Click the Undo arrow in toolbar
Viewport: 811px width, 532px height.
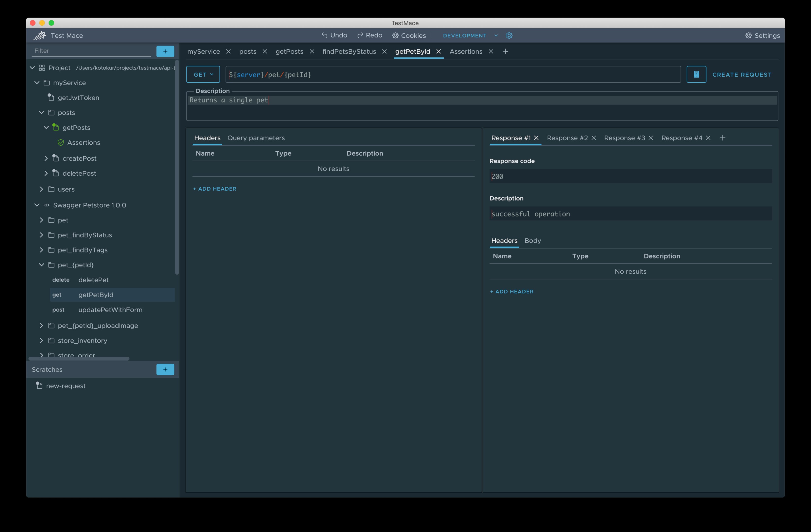click(x=324, y=35)
